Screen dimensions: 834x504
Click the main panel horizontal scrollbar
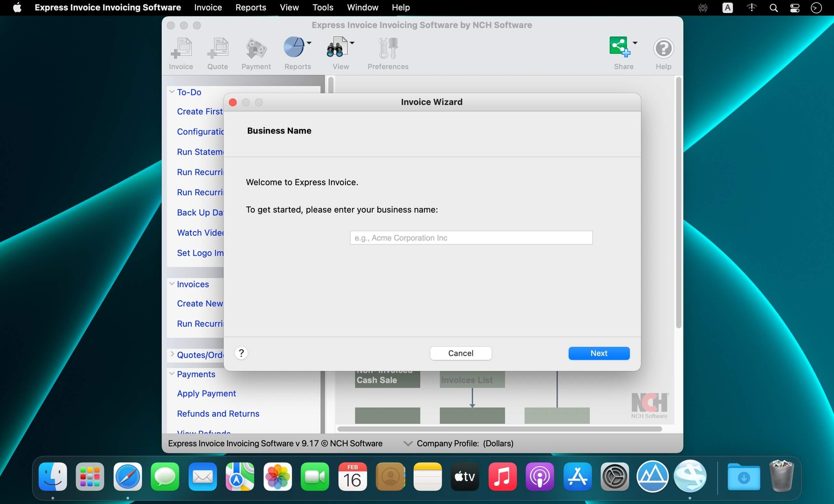tap(499, 429)
